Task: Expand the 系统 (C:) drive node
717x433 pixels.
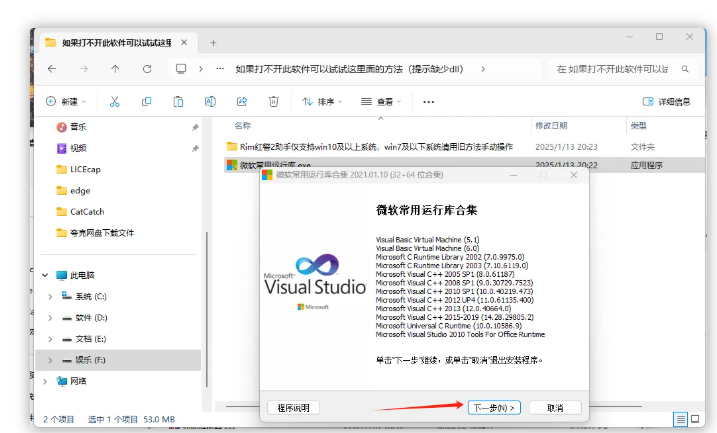Action: [50, 297]
